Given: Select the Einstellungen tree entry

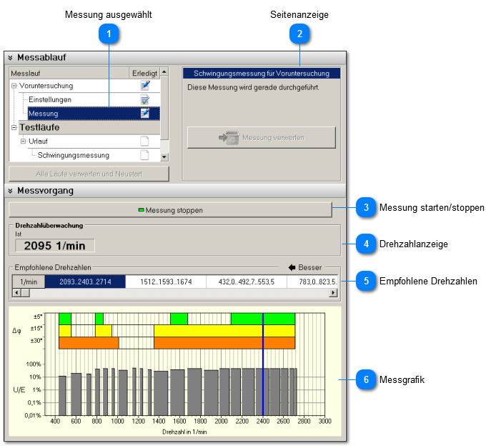Looking at the screenshot, I should click(x=49, y=99).
